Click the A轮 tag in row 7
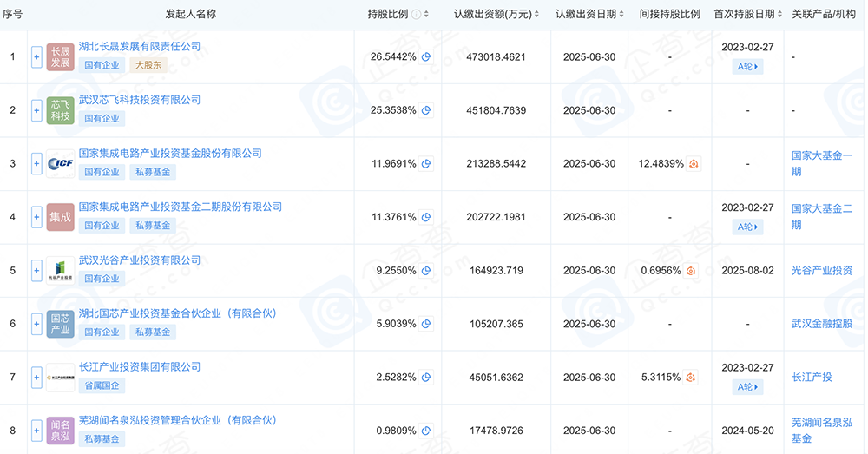Viewport: 868px width, 454px height. (x=747, y=387)
